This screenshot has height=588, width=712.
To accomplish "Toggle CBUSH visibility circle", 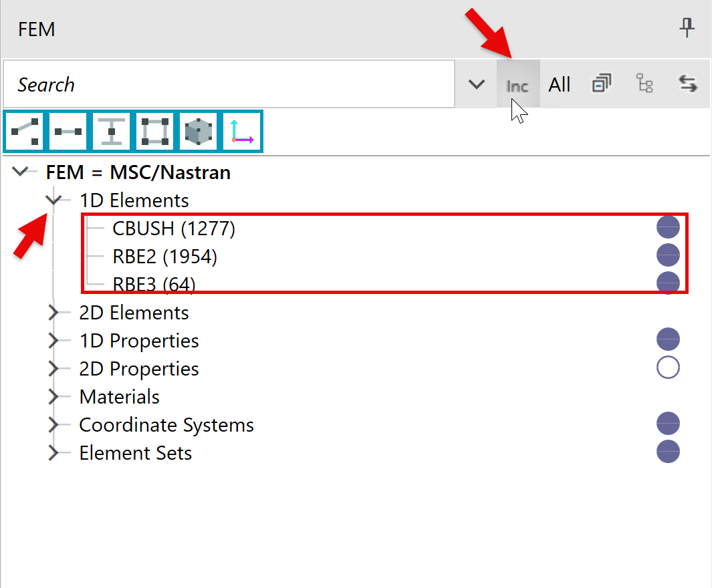I will tap(668, 227).
